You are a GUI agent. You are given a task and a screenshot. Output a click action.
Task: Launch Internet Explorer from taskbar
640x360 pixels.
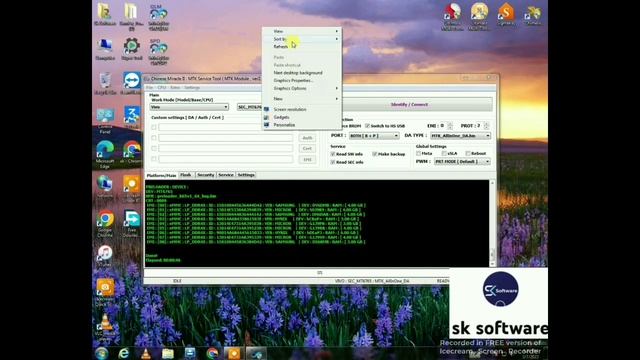[123, 353]
